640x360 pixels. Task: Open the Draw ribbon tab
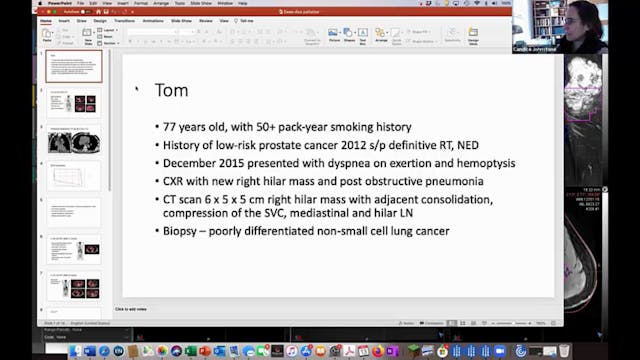coord(82,20)
